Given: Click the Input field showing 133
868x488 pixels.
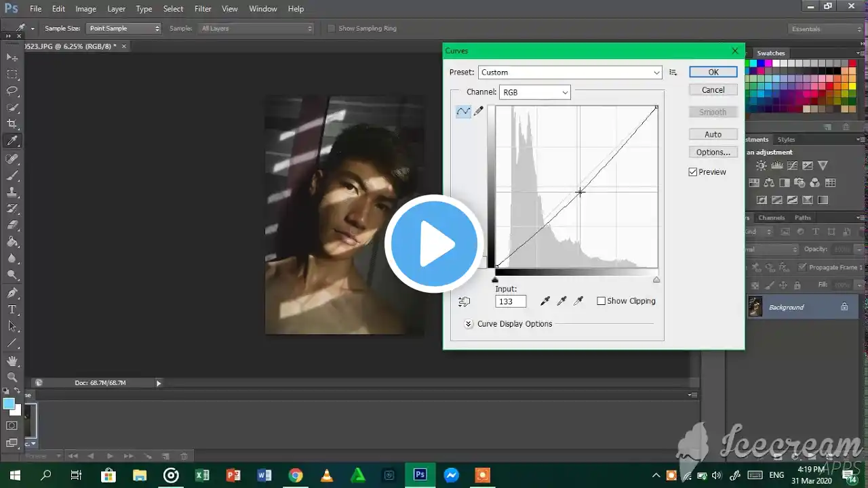Looking at the screenshot, I should [x=510, y=301].
